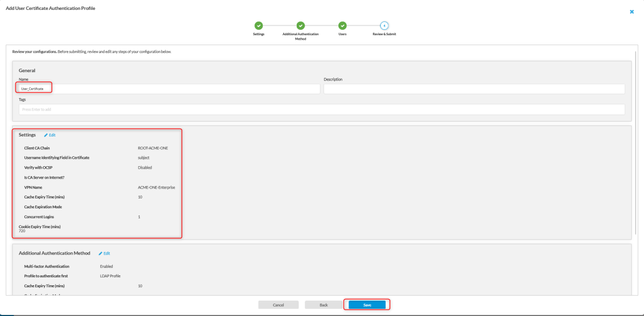Click the "Concurrent Logins" label

point(39,217)
